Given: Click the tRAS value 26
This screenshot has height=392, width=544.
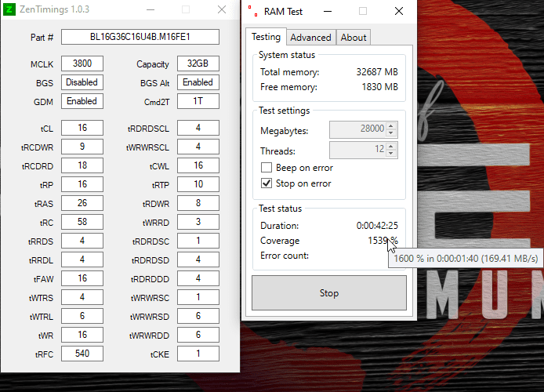Looking at the screenshot, I should (82, 203).
